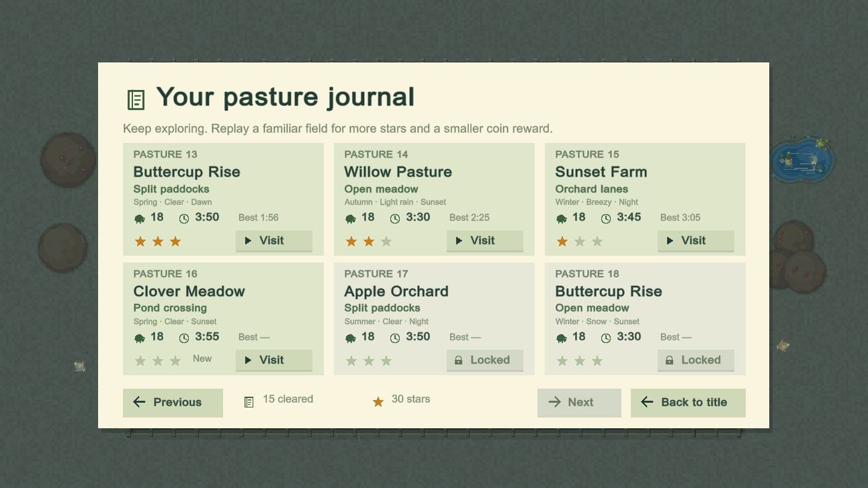868x488 pixels.
Task: Click the 15 cleared counter text
Action: coord(288,399)
